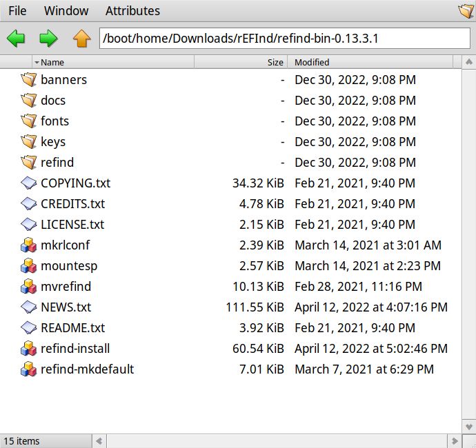Click the mkrlconf script icon
The width and height of the screenshot is (476, 448).
[x=28, y=245]
